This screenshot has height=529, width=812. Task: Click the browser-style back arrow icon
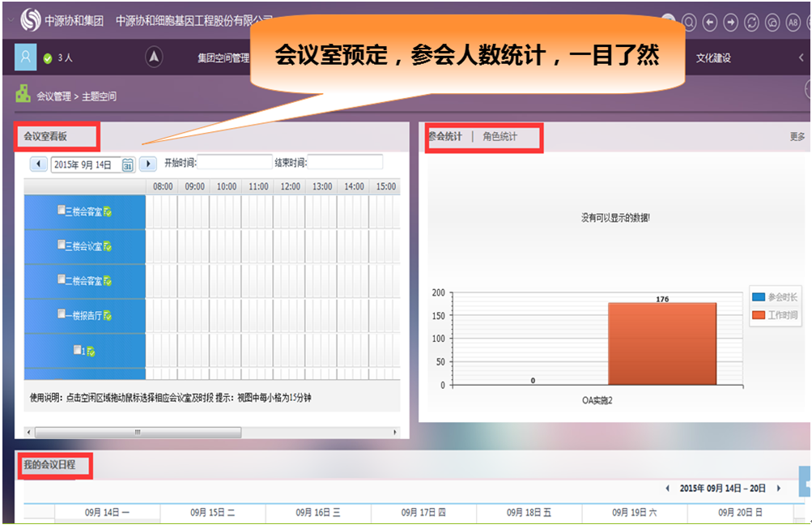[710, 22]
